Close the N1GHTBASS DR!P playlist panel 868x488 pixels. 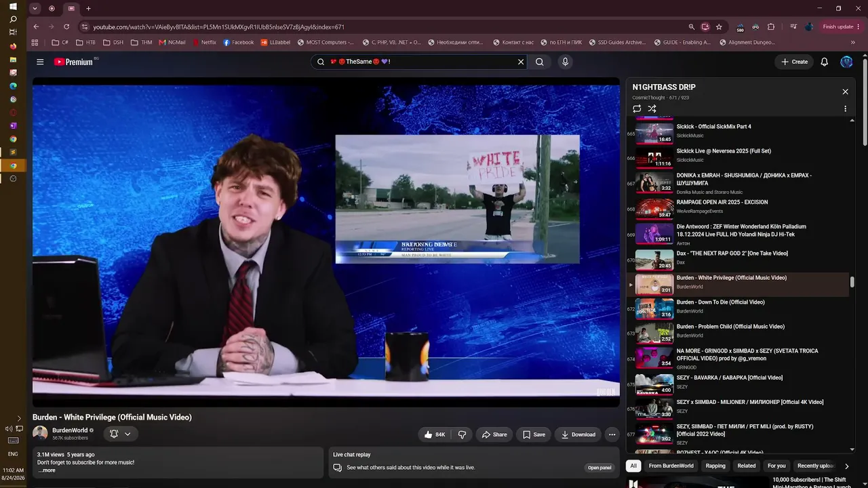point(845,91)
